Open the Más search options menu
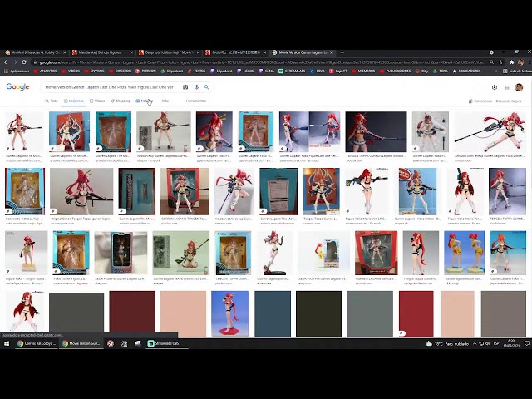 click(x=164, y=101)
